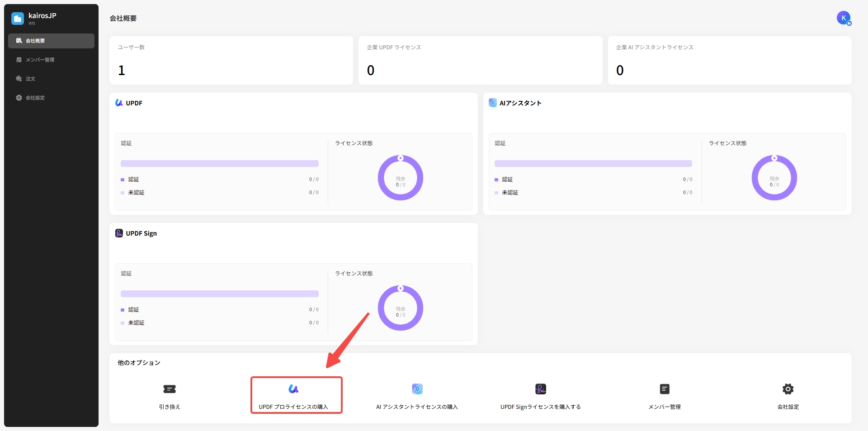
Task: Open 会社設定 in the sidebar
Action: (51, 98)
